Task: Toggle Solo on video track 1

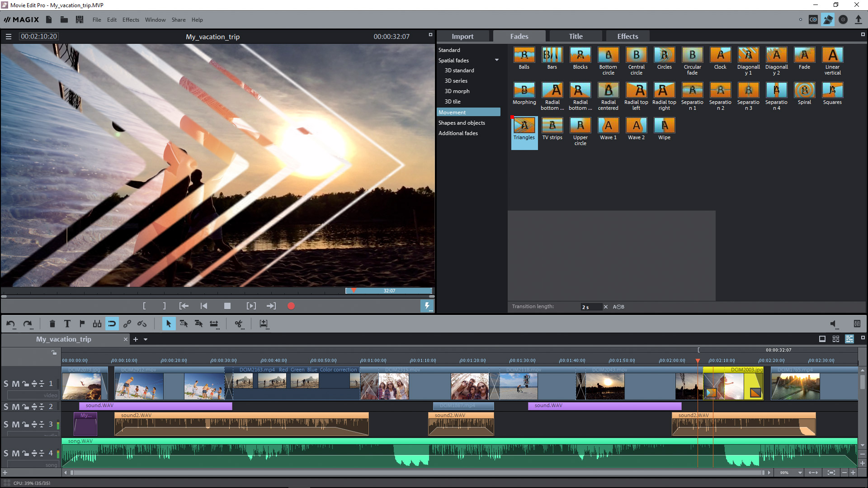Action: click(x=5, y=384)
